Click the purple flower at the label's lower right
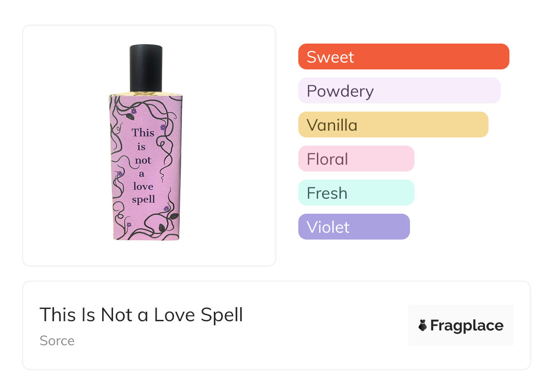The height and width of the screenshot is (392, 553). [x=166, y=208]
